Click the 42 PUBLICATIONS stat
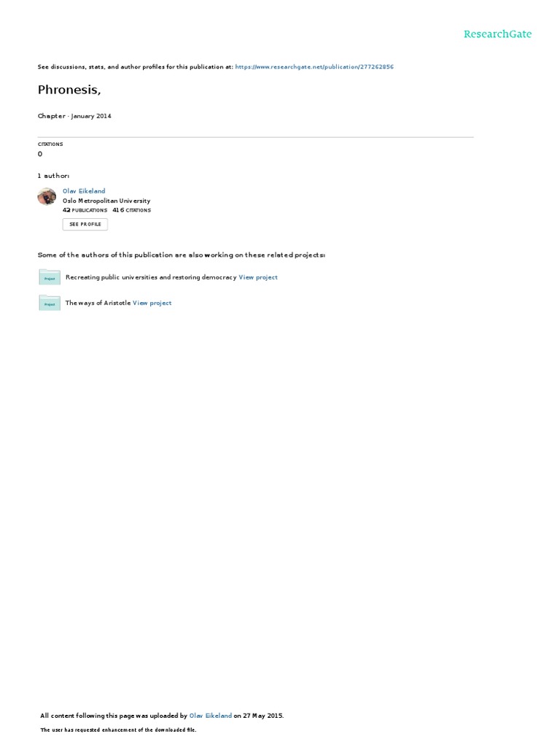Screen dimensions: 560x747 point(85,210)
